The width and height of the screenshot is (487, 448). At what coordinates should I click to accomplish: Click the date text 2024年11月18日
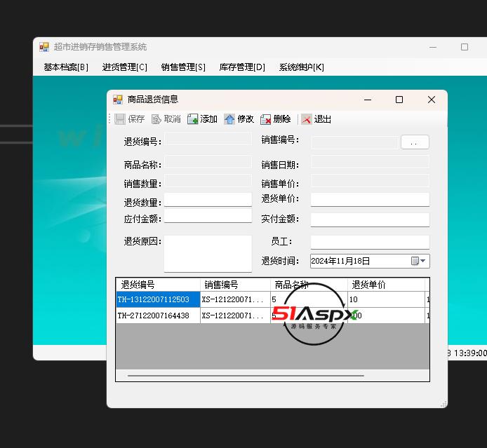[x=340, y=261]
